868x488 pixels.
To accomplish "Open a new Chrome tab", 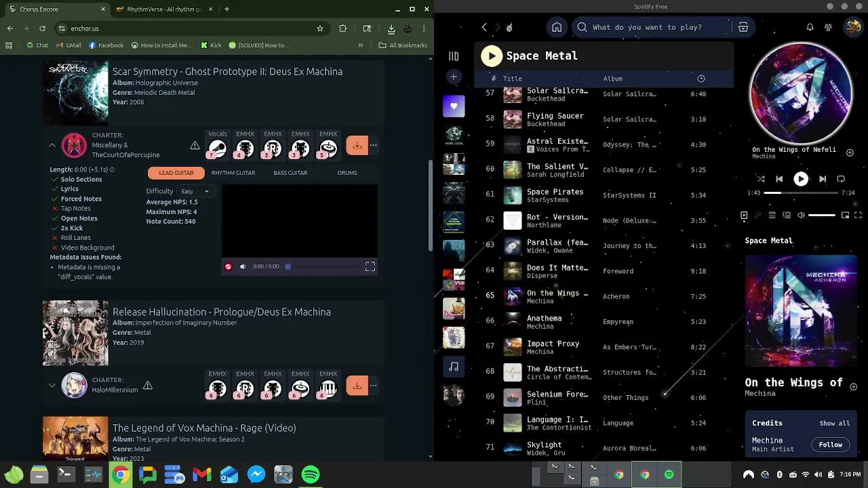I will [226, 9].
